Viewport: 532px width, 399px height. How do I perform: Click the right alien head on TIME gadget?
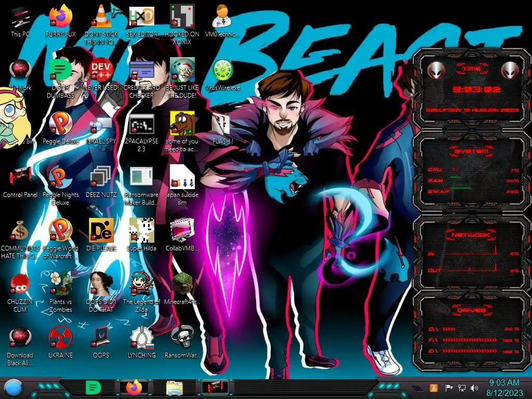(x=510, y=70)
